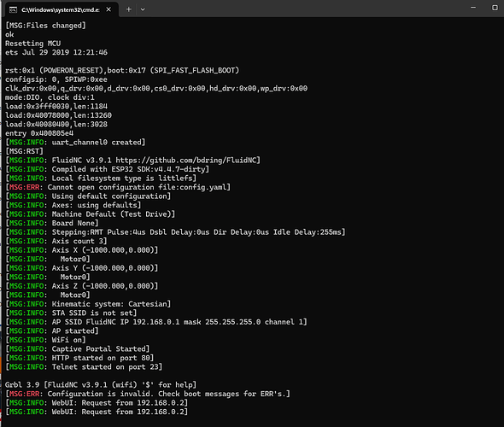The image size is (504, 427).
Task: Click the 'Machine Default (Test Drive)' line
Action: (x=90, y=214)
